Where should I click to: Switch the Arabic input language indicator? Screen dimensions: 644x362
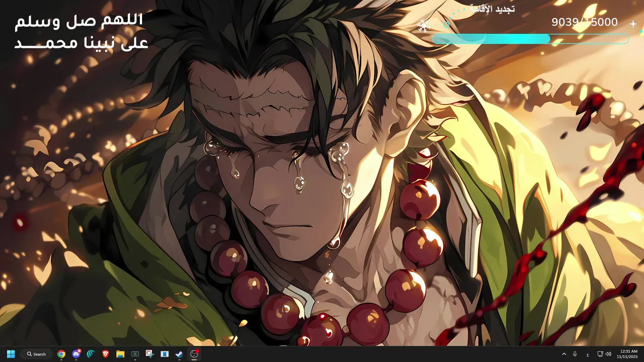point(588,354)
